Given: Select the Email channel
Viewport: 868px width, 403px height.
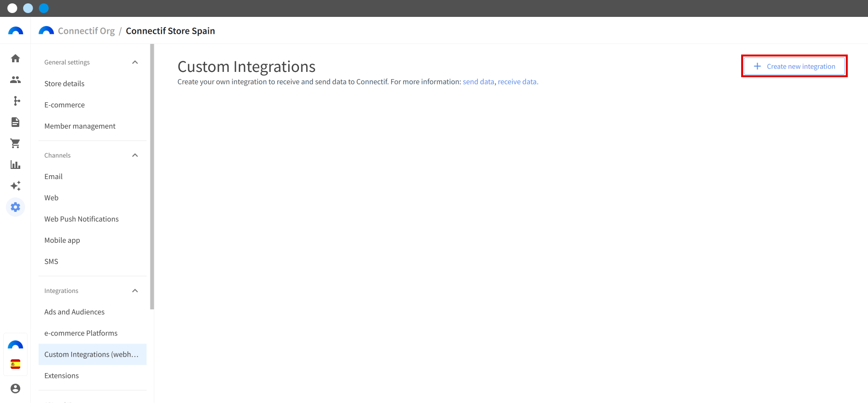Looking at the screenshot, I should click(93, 177).
